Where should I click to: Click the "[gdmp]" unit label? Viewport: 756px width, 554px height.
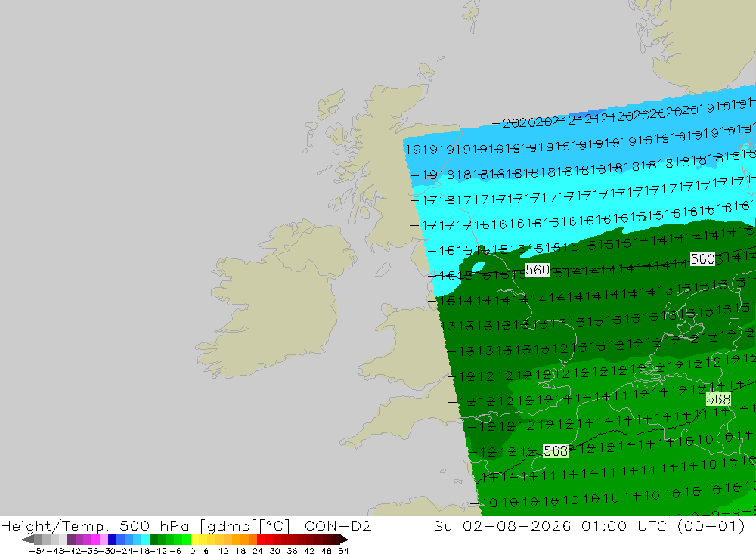coord(227,525)
